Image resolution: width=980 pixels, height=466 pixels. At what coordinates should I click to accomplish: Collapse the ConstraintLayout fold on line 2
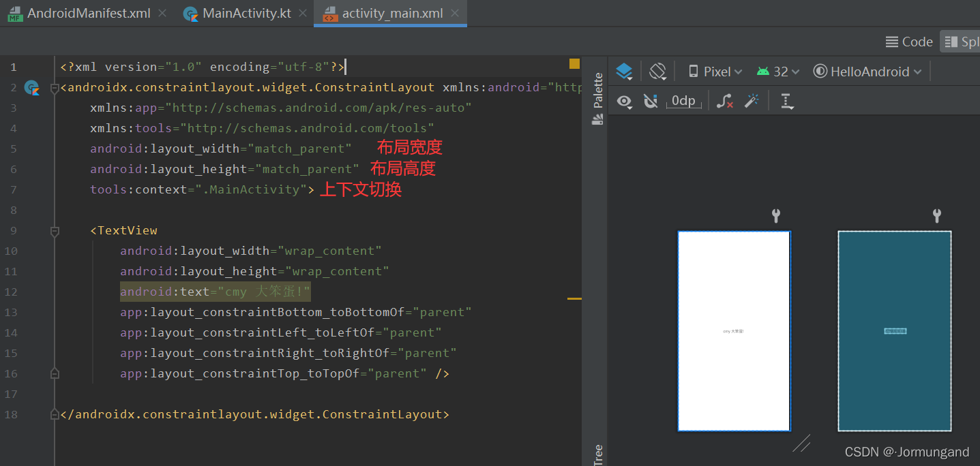coord(55,88)
